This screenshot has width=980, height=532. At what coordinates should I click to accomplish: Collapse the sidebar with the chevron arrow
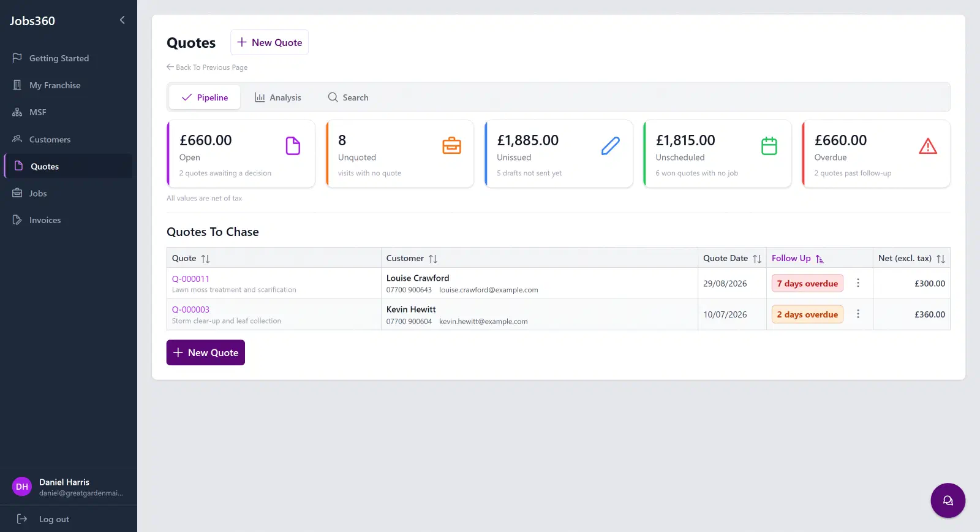[122, 20]
